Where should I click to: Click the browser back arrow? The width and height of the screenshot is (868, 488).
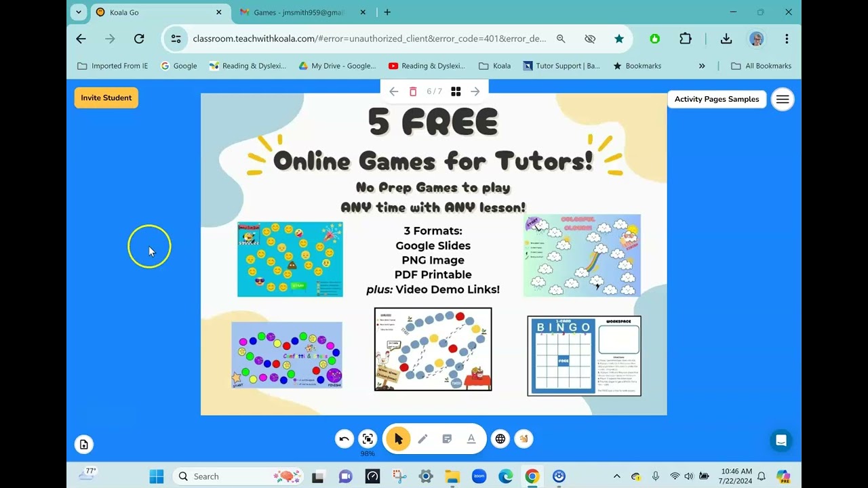point(81,39)
